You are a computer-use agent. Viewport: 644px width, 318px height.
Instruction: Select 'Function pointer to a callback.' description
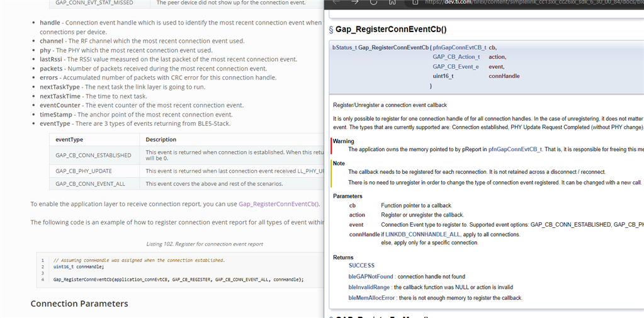[x=417, y=205]
